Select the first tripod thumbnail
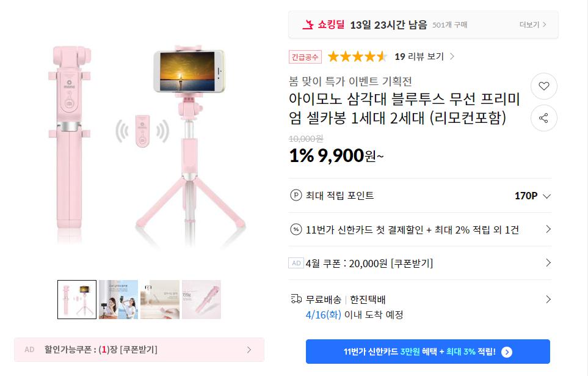 click(77, 300)
